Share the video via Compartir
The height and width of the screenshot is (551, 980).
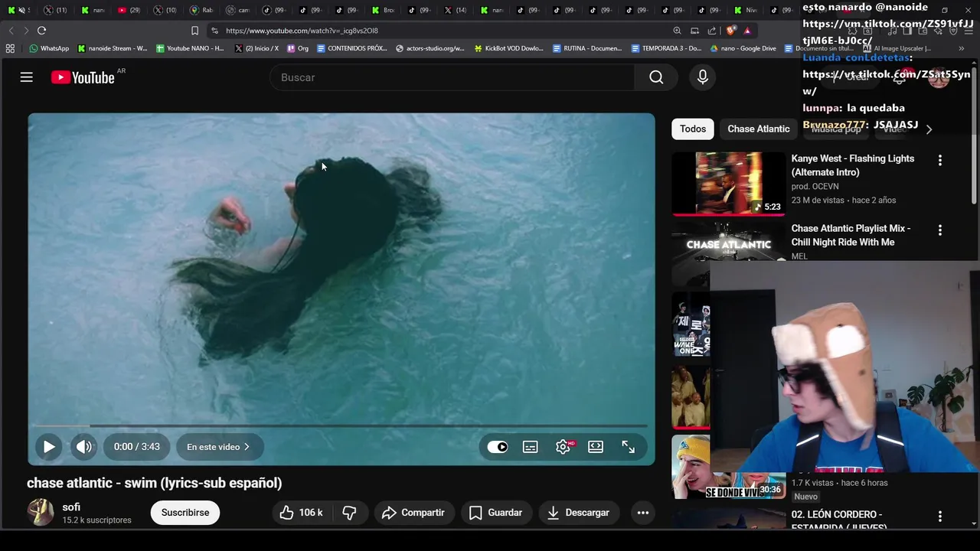(x=413, y=513)
